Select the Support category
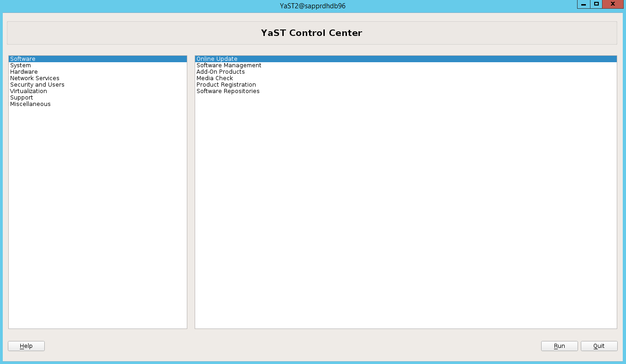The width and height of the screenshot is (626, 364). click(x=98, y=98)
